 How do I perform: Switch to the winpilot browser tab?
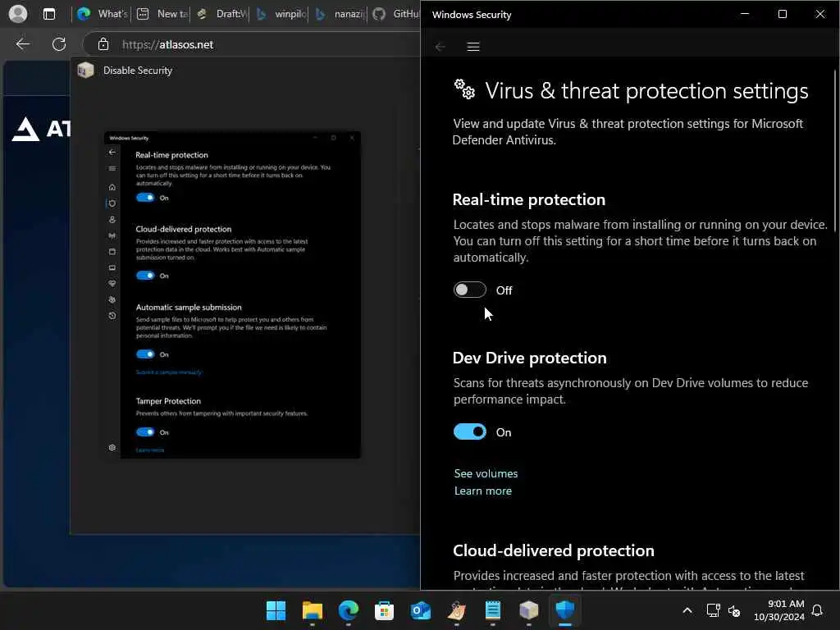pos(281,14)
